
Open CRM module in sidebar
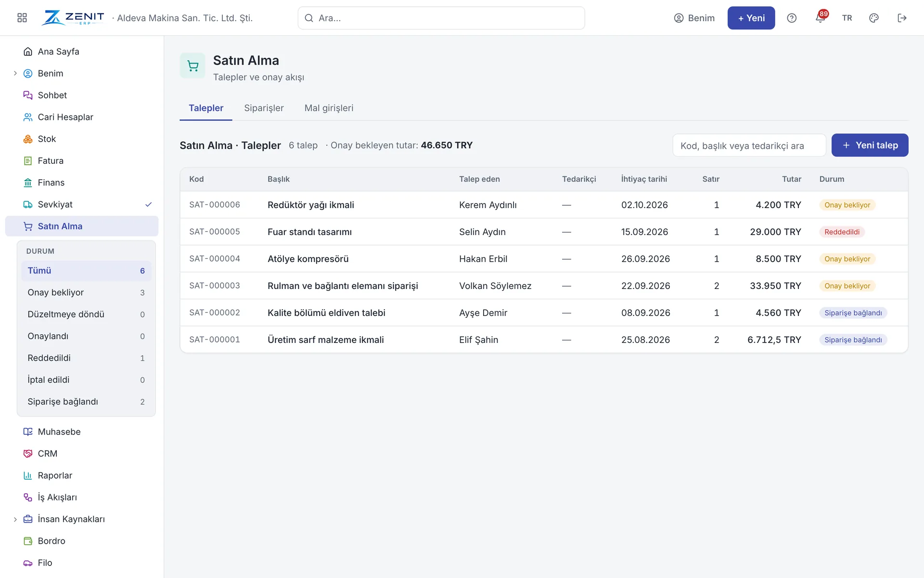tap(82, 454)
